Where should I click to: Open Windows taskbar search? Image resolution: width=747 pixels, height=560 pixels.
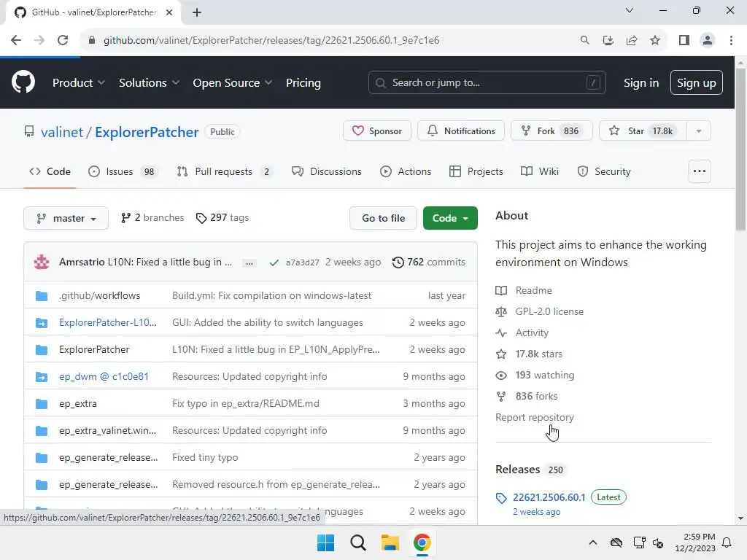[357, 542]
